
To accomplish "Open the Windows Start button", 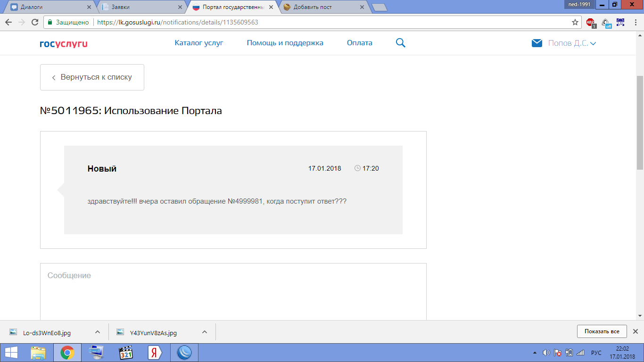I will [11, 353].
